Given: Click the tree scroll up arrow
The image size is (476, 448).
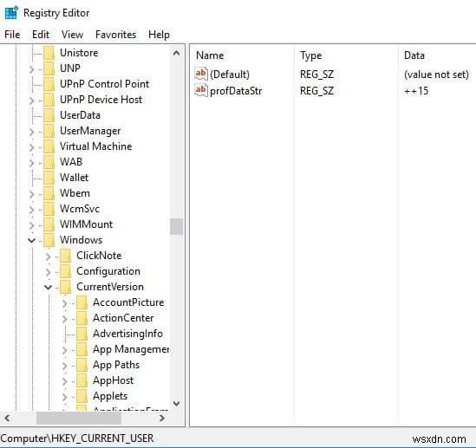Looking at the screenshot, I should [176, 54].
